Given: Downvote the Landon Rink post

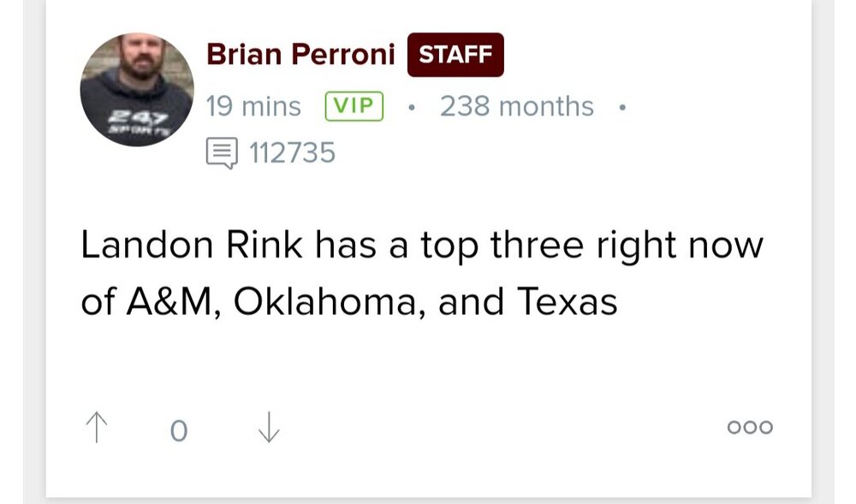Looking at the screenshot, I should tap(269, 427).
